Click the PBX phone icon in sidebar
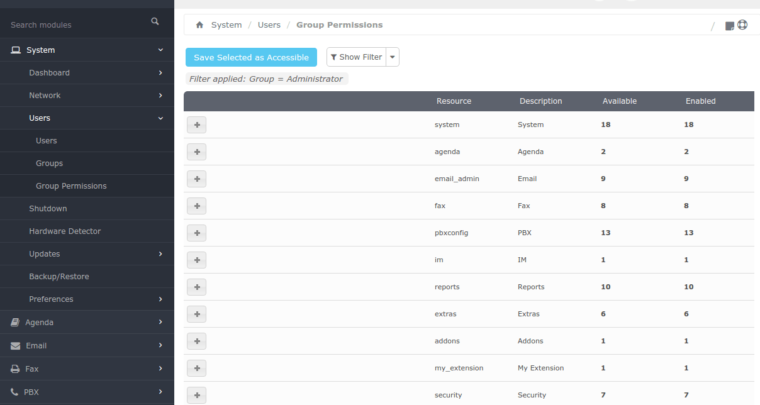The height and width of the screenshot is (405, 760). 14,391
